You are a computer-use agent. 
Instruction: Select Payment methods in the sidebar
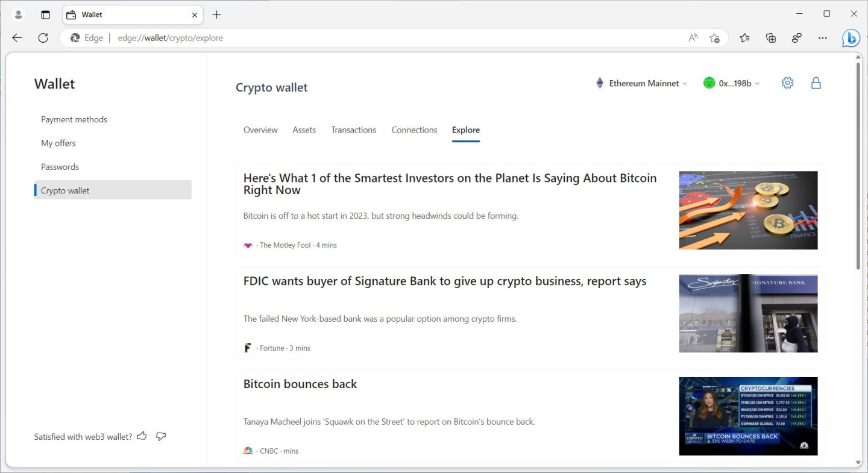[74, 119]
